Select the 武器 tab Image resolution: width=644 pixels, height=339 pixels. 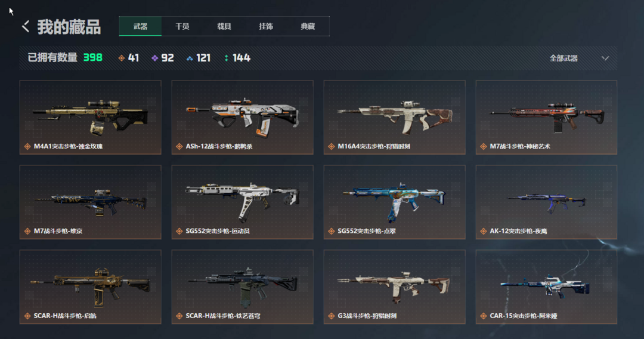click(140, 26)
